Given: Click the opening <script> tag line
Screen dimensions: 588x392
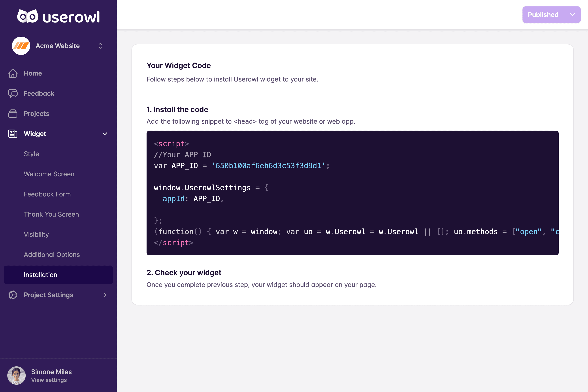Looking at the screenshot, I should pos(171,143).
